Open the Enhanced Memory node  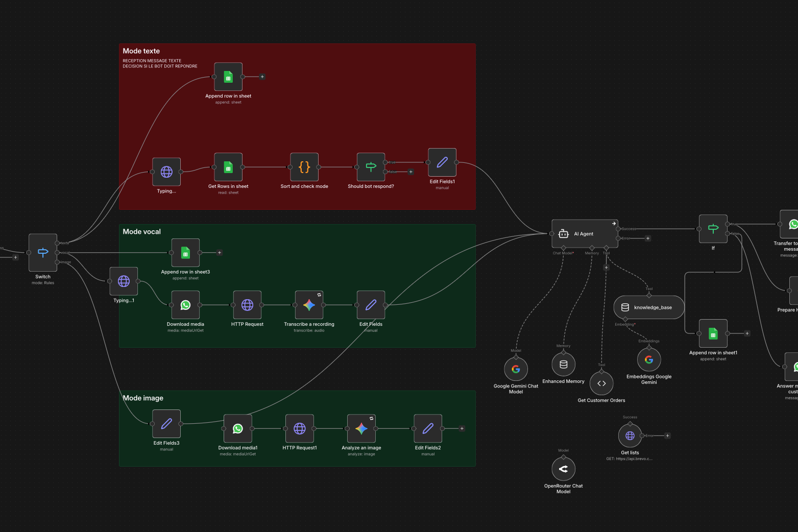[564, 365]
